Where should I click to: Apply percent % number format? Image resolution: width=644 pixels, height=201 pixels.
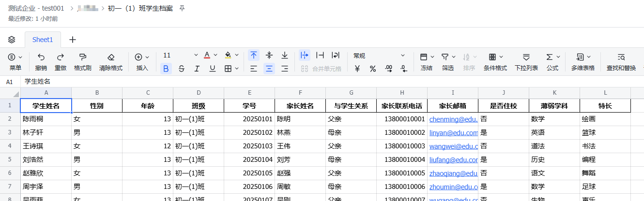[x=373, y=69]
